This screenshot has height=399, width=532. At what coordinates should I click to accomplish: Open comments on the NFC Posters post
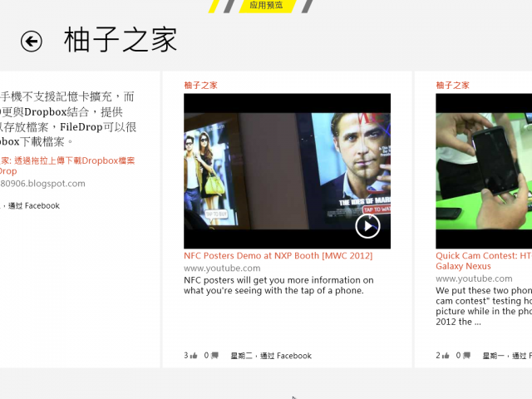[x=211, y=355]
